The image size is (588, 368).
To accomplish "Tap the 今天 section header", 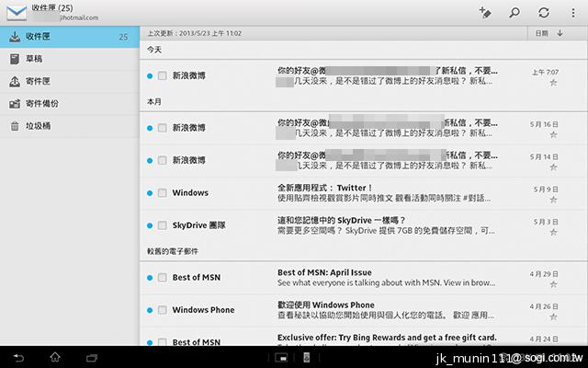I will tap(154, 50).
